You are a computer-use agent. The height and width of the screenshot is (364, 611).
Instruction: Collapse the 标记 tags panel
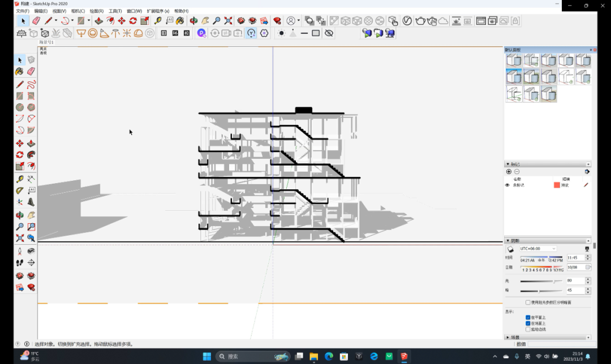(x=507, y=164)
